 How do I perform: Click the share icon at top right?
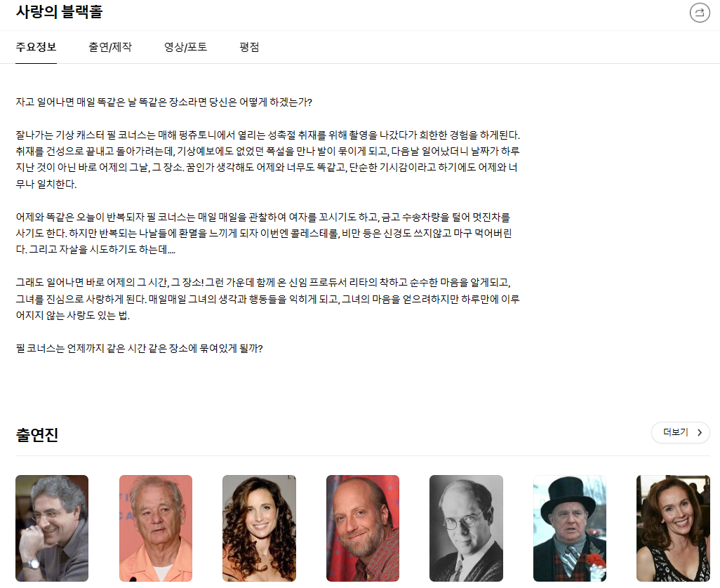[x=700, y=13]
